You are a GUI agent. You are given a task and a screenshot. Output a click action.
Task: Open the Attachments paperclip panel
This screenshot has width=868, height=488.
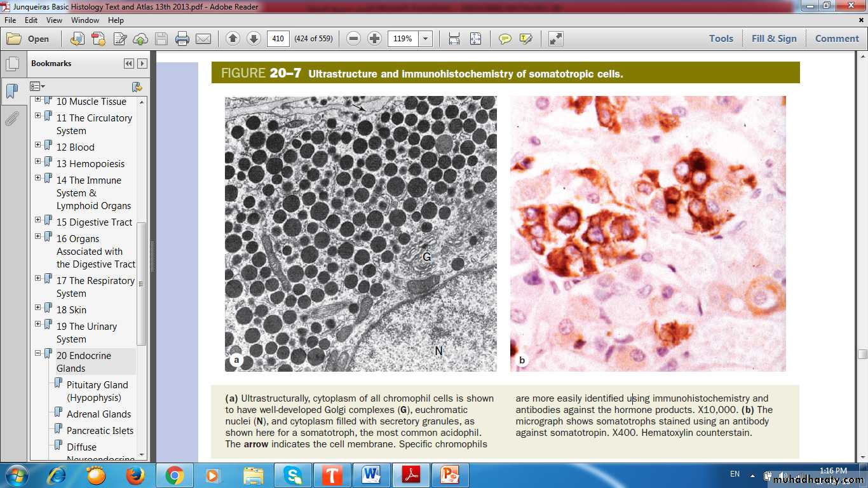click(x=12, y=119)
